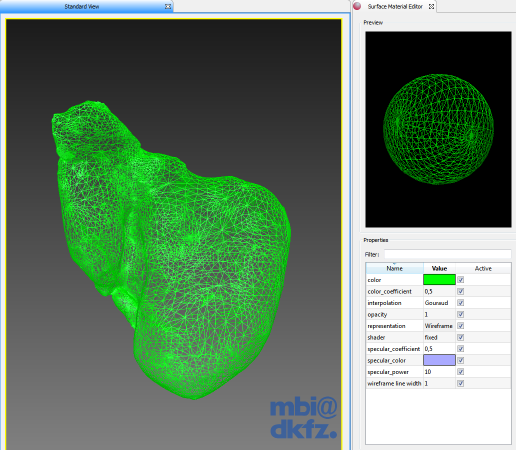Close the Surface Material Editor tab
The width and height of the screenshot is (516, 450).
tap(431, 6)
